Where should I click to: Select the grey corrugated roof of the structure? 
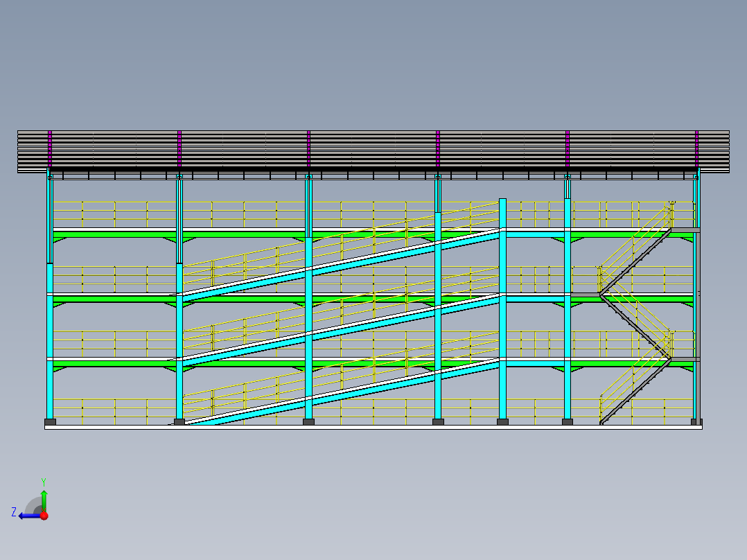[373, 152]
